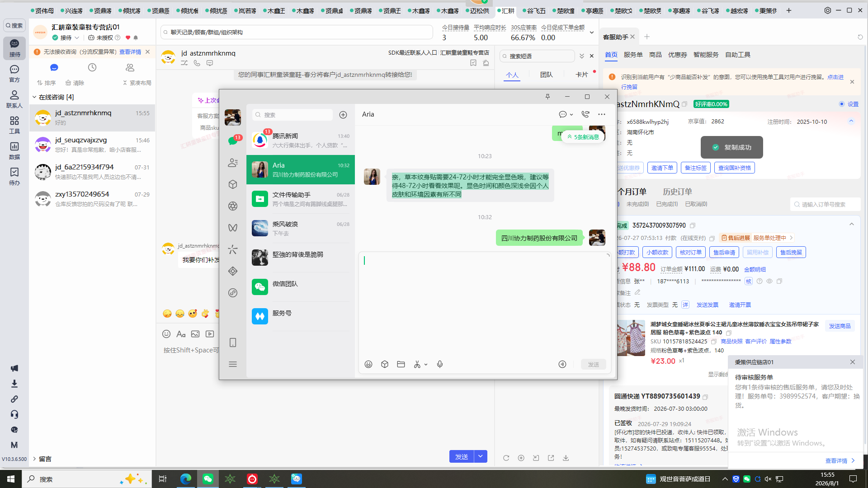Screen dimensions: 868x488
Task: Open the 官方 official messages sidebar icon
Action: point(14,73)
